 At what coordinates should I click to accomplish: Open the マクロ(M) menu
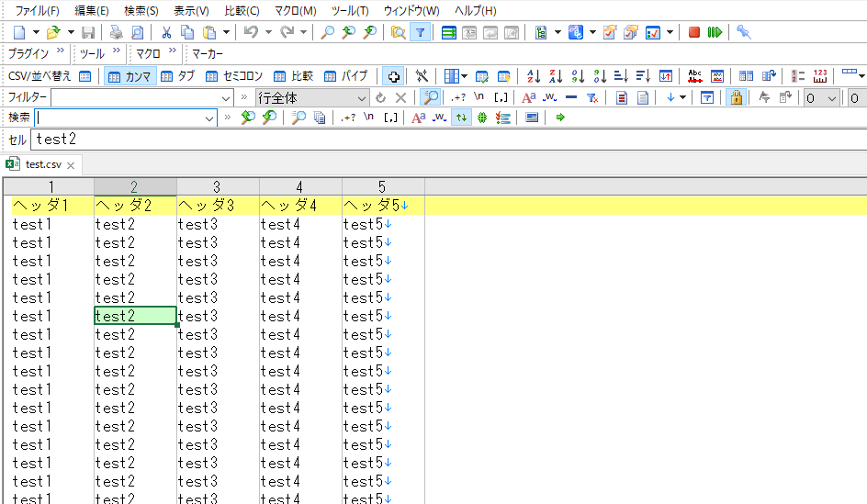(x=295, y=10)
